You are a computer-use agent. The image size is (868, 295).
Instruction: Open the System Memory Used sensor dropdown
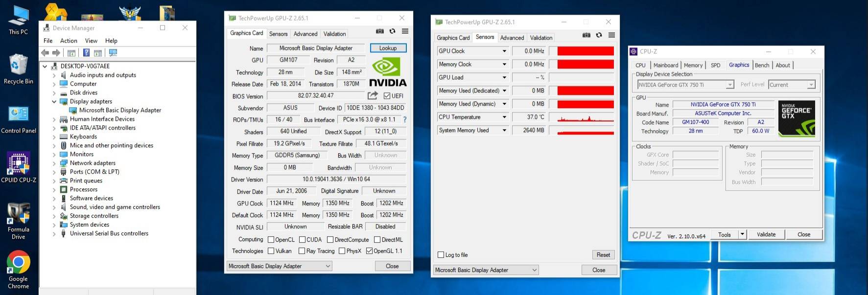[504, 130]
